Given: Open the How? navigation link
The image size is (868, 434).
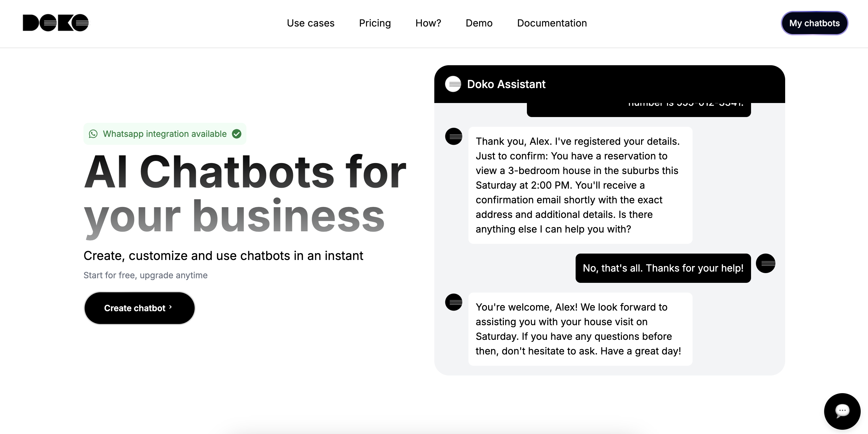Looking at the screenshot, I should (428, 23).
